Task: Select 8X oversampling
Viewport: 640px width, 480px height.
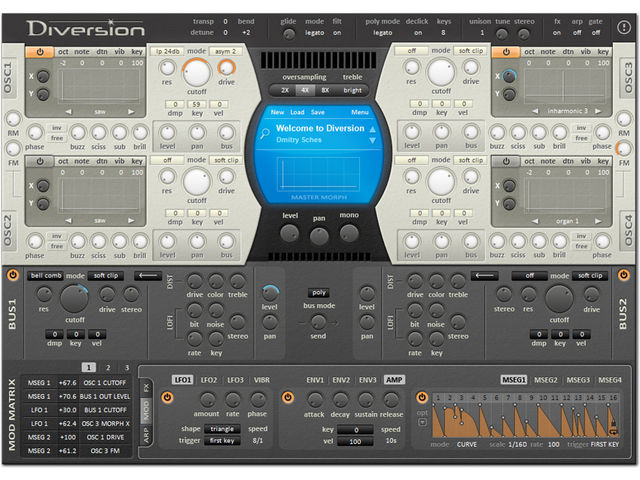Action: click(325, 91)
